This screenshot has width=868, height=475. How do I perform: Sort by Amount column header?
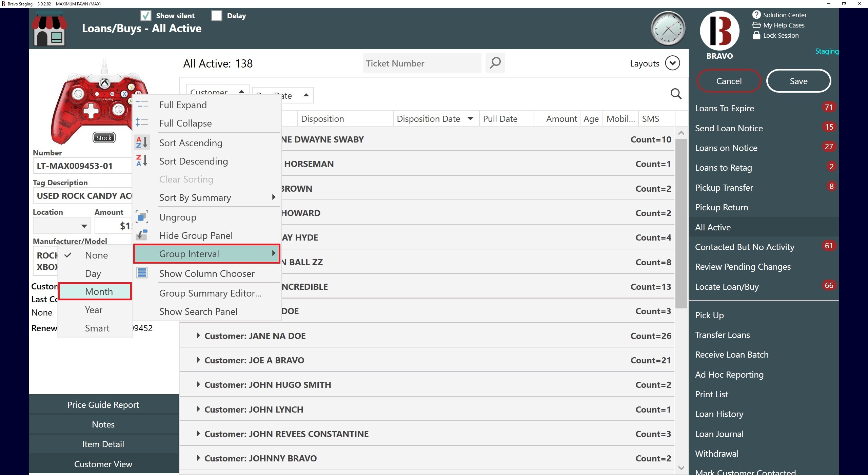pos(557,118)
